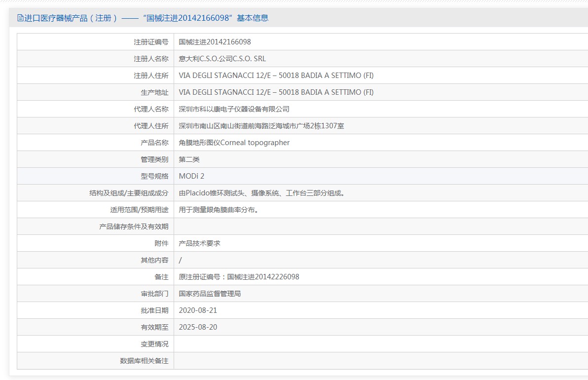The image size is (588, 380).
Task: Select agent name 深圳市科以康电子仪器设备有限公司
Action: point(234,109)
